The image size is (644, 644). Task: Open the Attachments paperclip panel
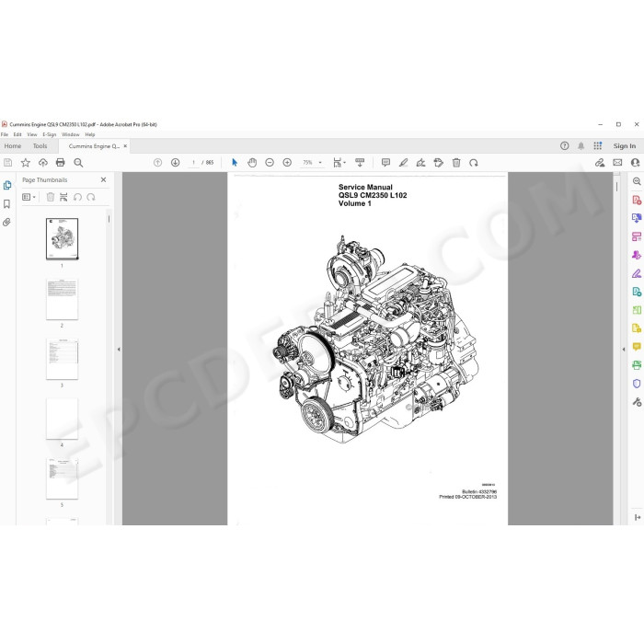click(x=7, y=223)
